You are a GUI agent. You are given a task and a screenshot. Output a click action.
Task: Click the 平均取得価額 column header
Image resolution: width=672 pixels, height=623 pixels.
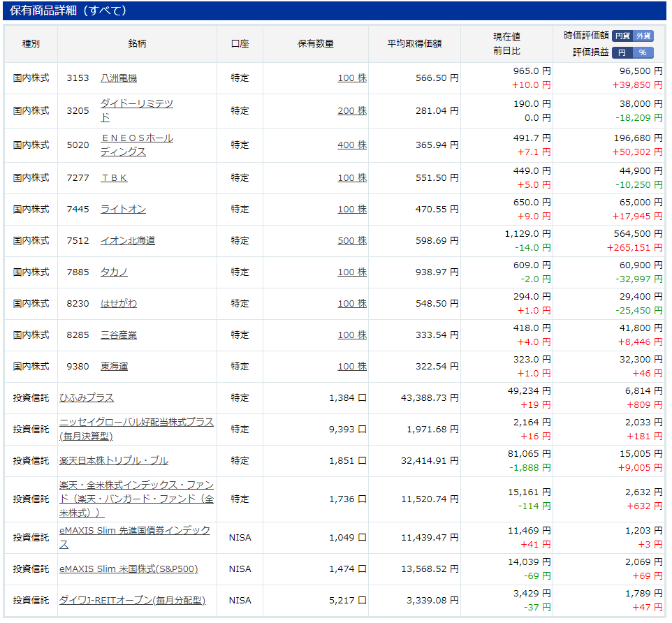pyautogui.click(x=414, y=44)
